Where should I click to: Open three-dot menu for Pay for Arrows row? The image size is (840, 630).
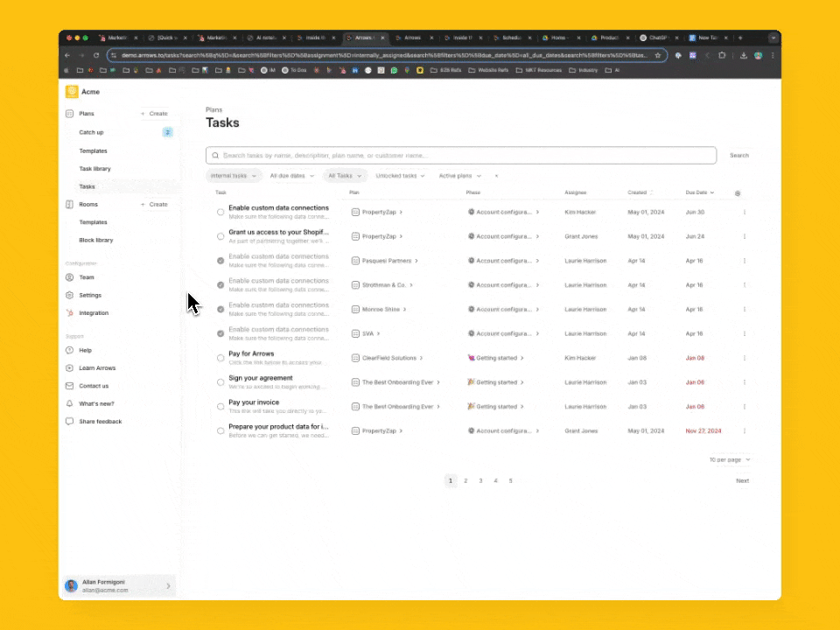pos(745,358)
